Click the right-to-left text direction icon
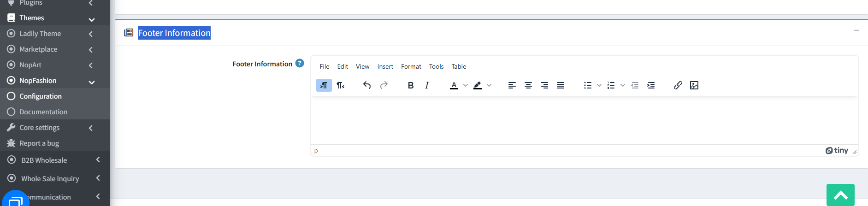The height and width of the screenshot is (206, 868). (x=341, y=85)
